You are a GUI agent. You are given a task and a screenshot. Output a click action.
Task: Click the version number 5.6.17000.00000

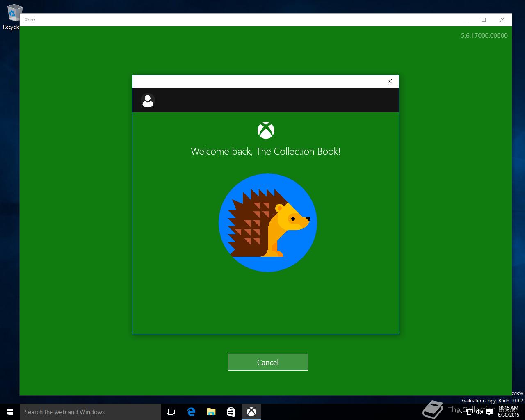484,36
